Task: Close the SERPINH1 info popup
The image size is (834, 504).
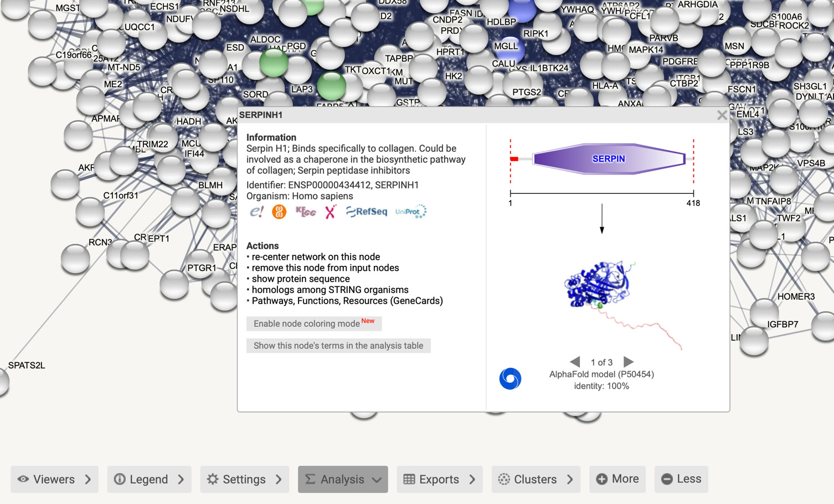Action: pos(721,115)
